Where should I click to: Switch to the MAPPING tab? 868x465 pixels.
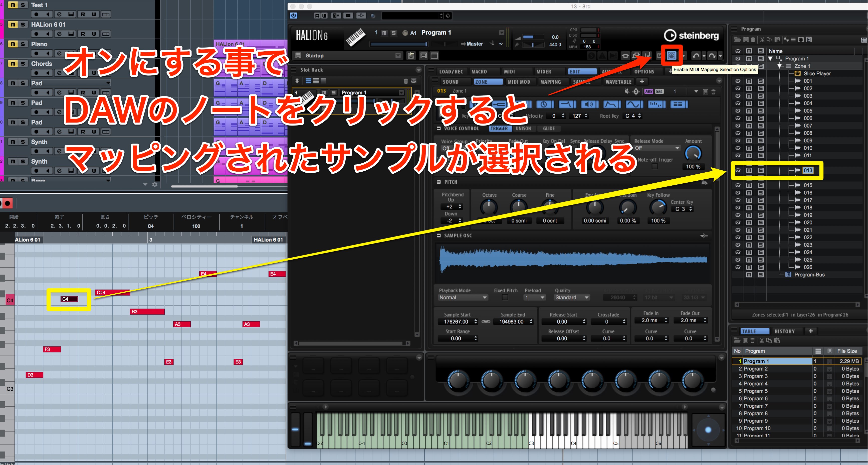click(550, 82)
